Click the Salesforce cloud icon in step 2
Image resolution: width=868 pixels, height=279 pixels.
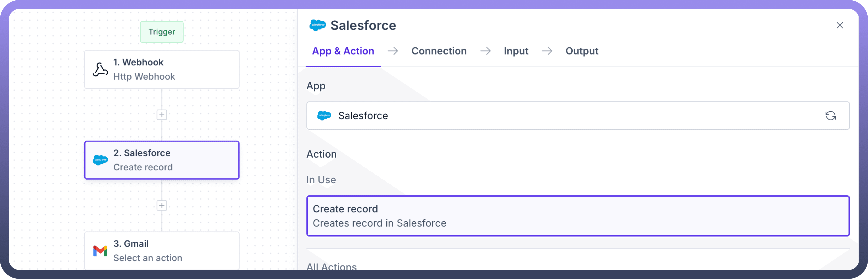coord(100,160)
